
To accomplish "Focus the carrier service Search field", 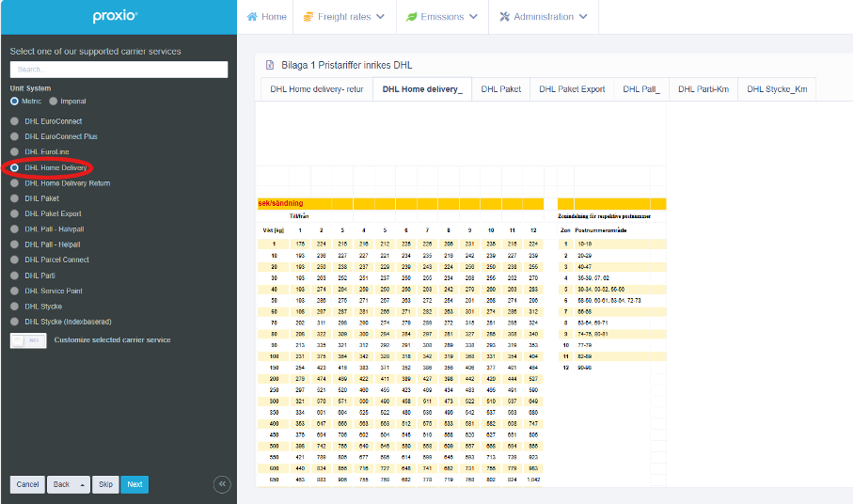I will pyautogui.click(x=119, y=70).
